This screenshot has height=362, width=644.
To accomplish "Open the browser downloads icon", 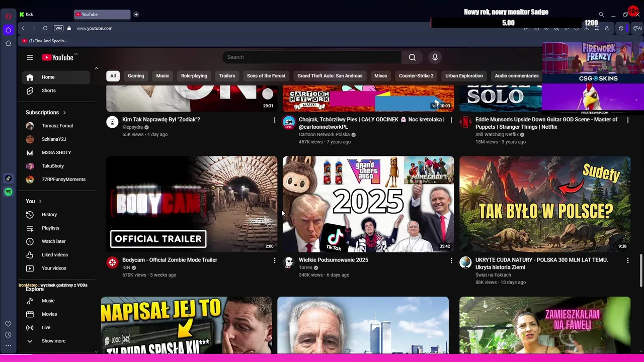I will [587, 28].
